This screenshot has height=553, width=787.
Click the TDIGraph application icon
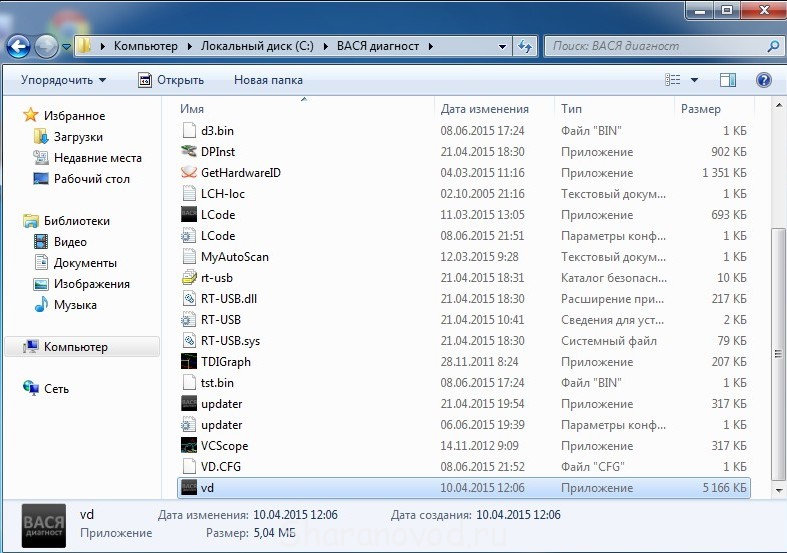tap(190, 362)
